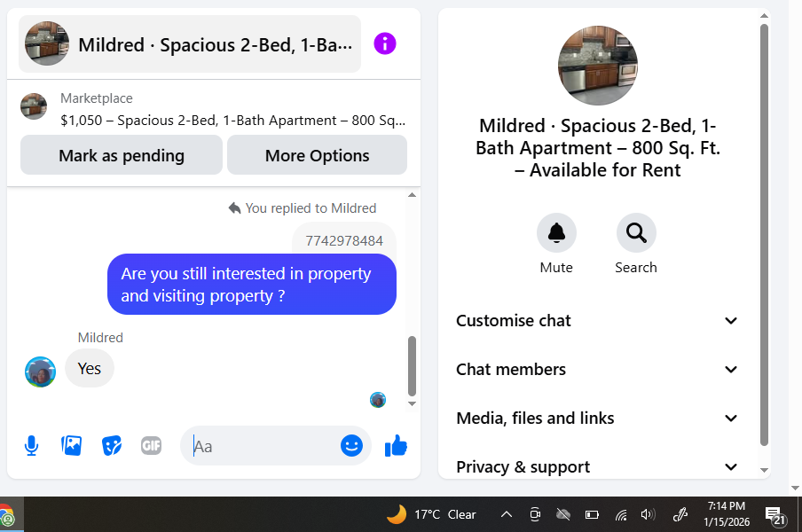The height and width of the screenshot is (532, 802).
Task: Open the Marketplace listing title link
Action: 232,120
